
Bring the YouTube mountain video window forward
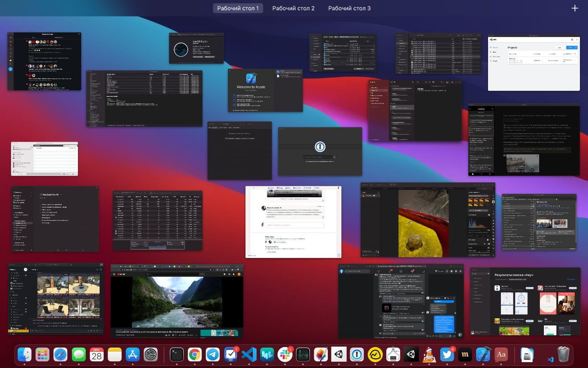tap(177, 301)
